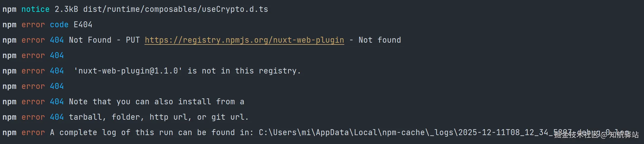Click the "PUT" HTTP method text

[133, 40]
